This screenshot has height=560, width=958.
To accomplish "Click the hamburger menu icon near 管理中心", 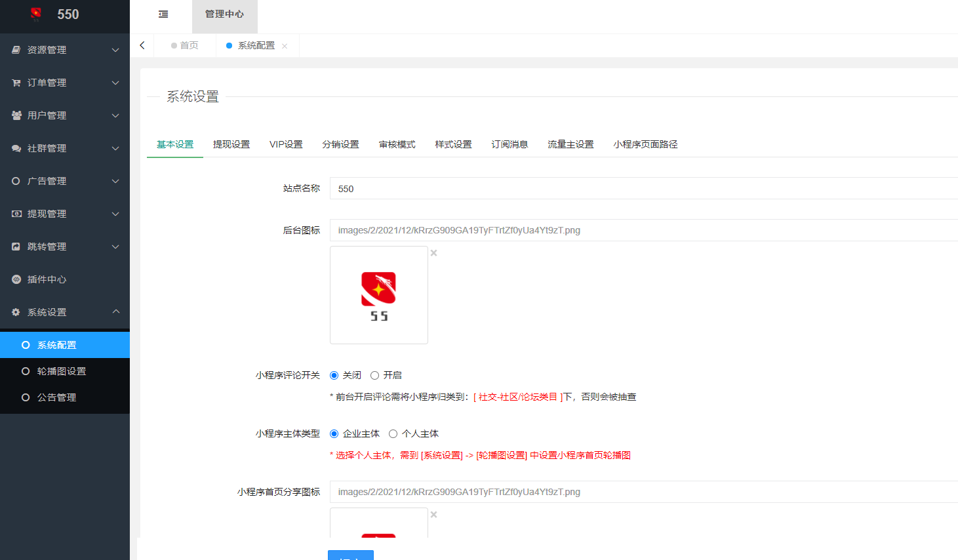I will 163,14.
